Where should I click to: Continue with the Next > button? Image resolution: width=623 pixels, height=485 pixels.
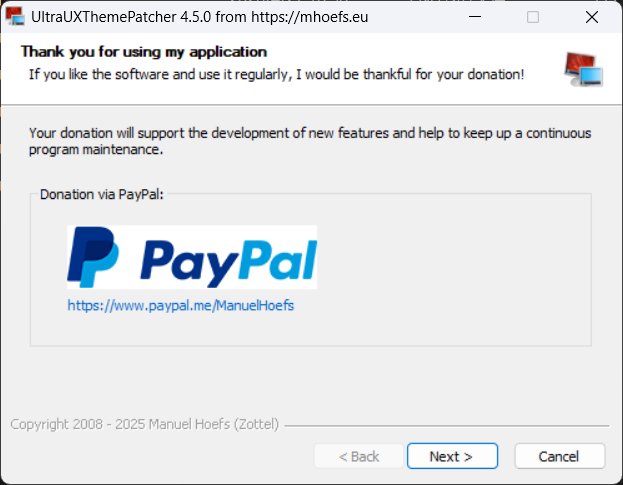point(452,456)
